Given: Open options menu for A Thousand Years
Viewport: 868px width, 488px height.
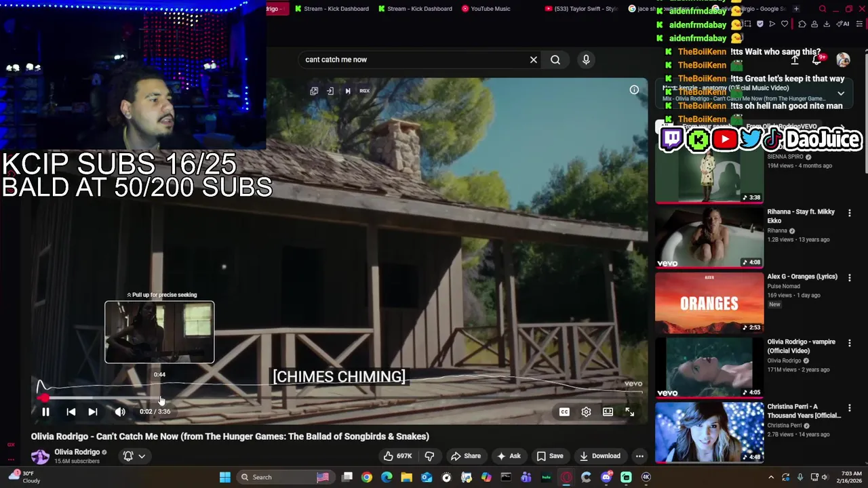Looking at the screenshot, I should pos(849,408).
